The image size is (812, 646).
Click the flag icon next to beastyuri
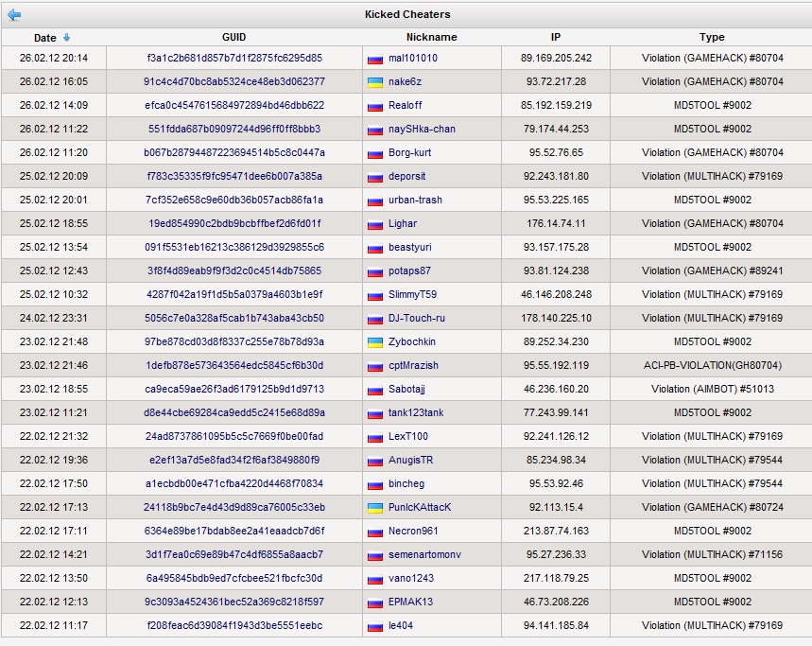tap(375, 248)
